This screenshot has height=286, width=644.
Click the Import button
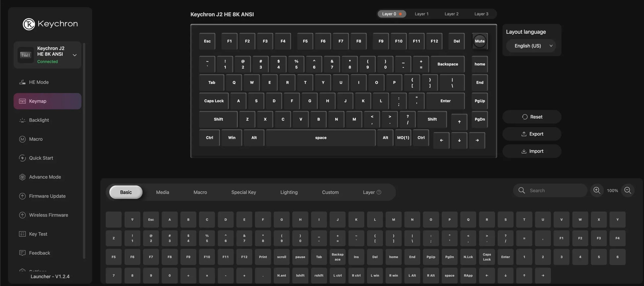532,151
